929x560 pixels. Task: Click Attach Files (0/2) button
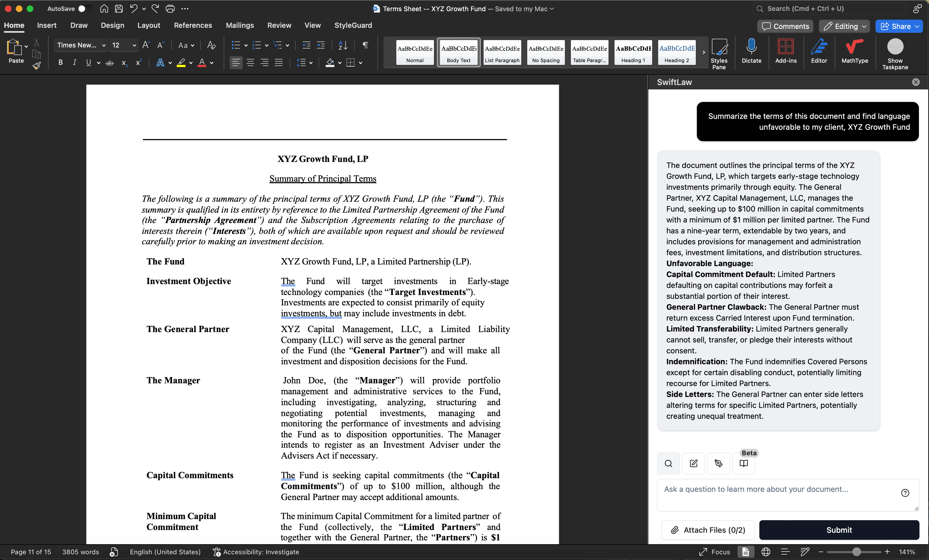click(x=708, y=530)
